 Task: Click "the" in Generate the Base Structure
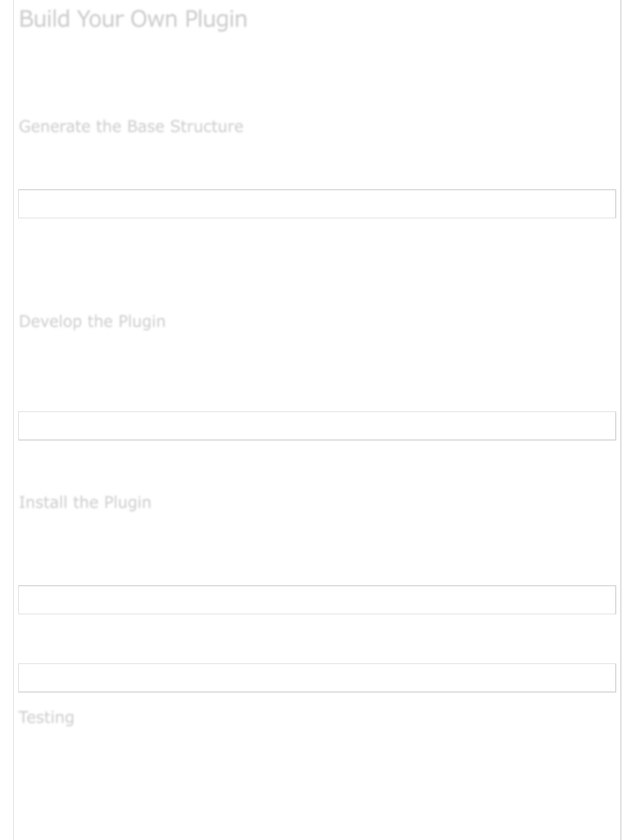point(109,126)
